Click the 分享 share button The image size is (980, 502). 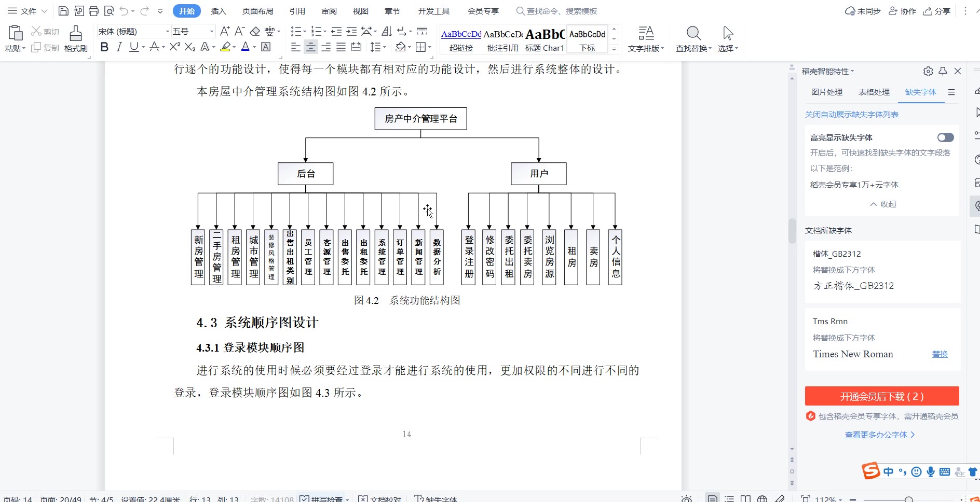[x=937, y=11]
